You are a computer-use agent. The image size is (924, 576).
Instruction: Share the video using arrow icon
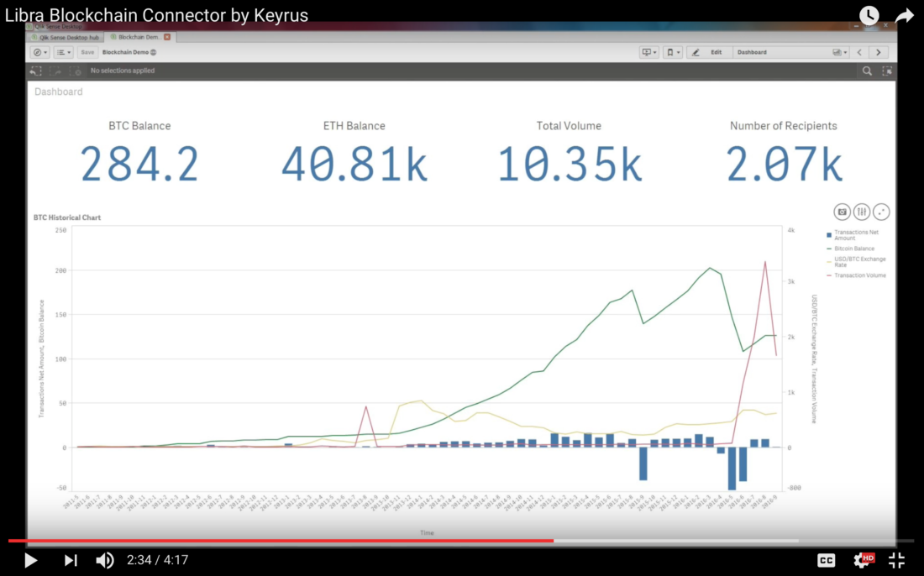point(904,15)
